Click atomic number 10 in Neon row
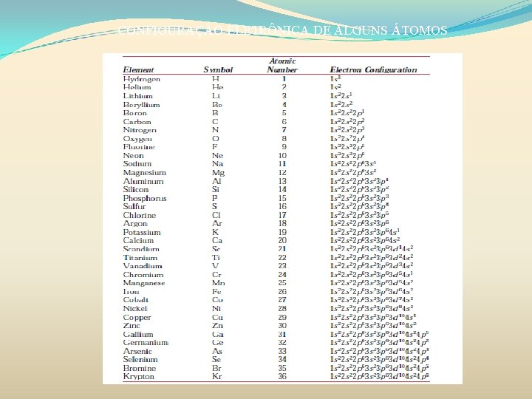Viewport: 532px width, 399px height. (282, 155)
